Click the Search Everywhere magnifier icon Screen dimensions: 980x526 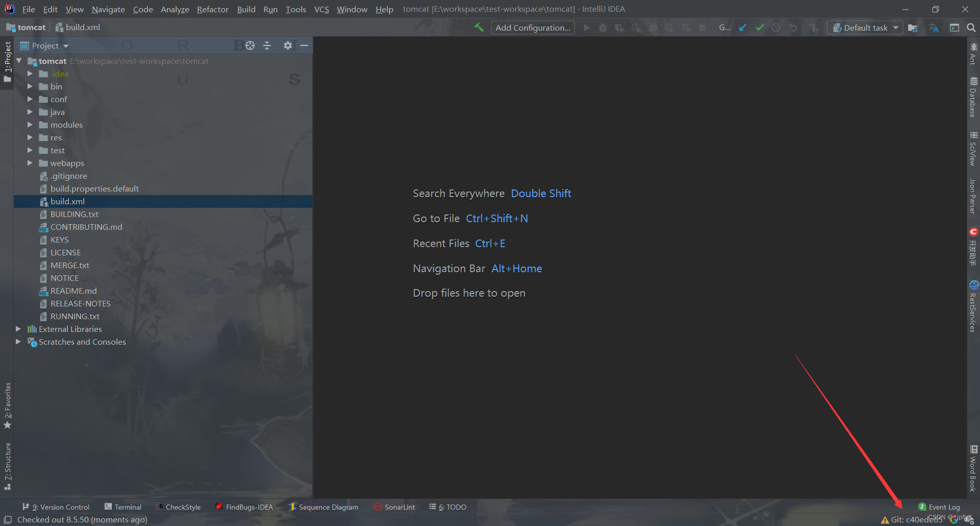tap(971, 28)
